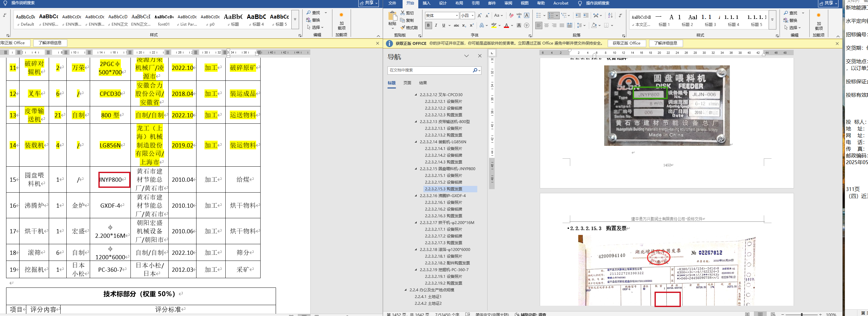Apply distributed alignment
Image resolution: width=868 pixels, height=316 pixels.
coord(570,25)
